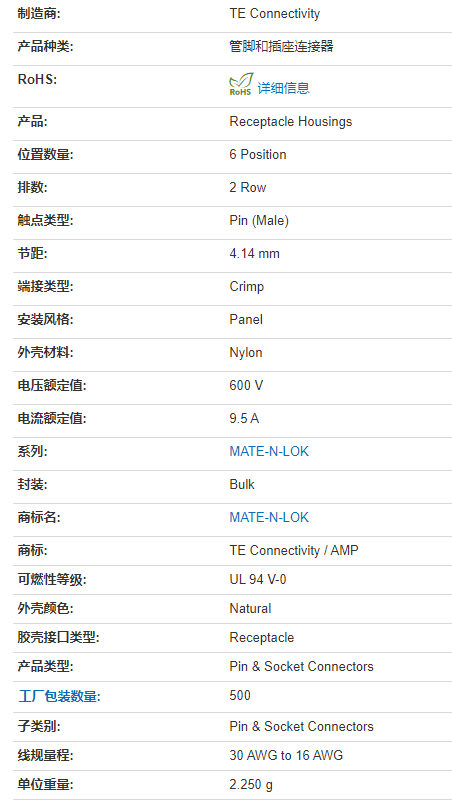Click the 2.250 g unit weight value
Screen dimensions: 452x800
[251, 785]
